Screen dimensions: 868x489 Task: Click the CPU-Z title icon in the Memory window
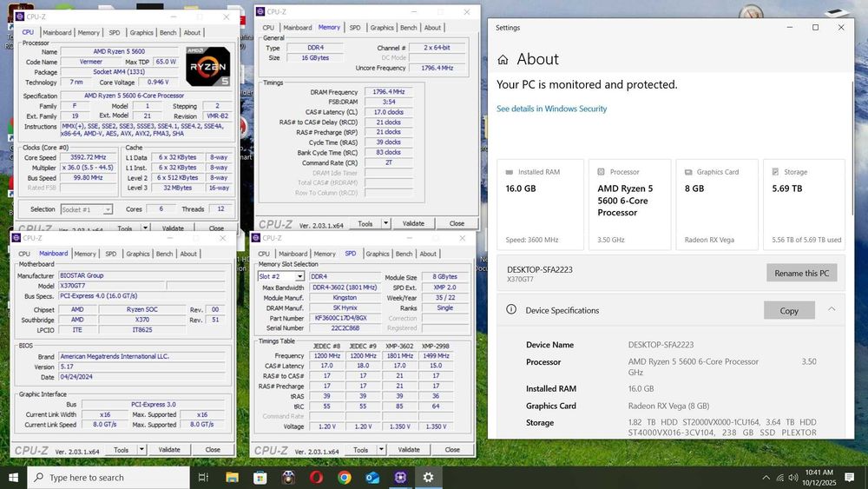tap(260, 11)
